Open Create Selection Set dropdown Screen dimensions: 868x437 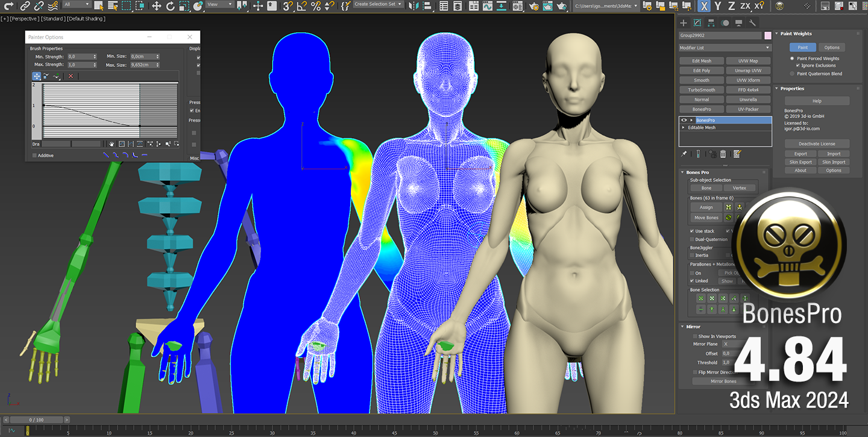378,4
